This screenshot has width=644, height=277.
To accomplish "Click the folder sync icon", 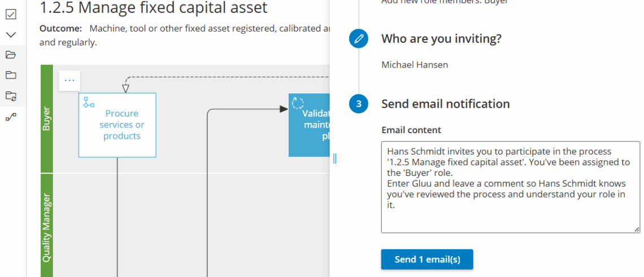I will coord(11,95).
